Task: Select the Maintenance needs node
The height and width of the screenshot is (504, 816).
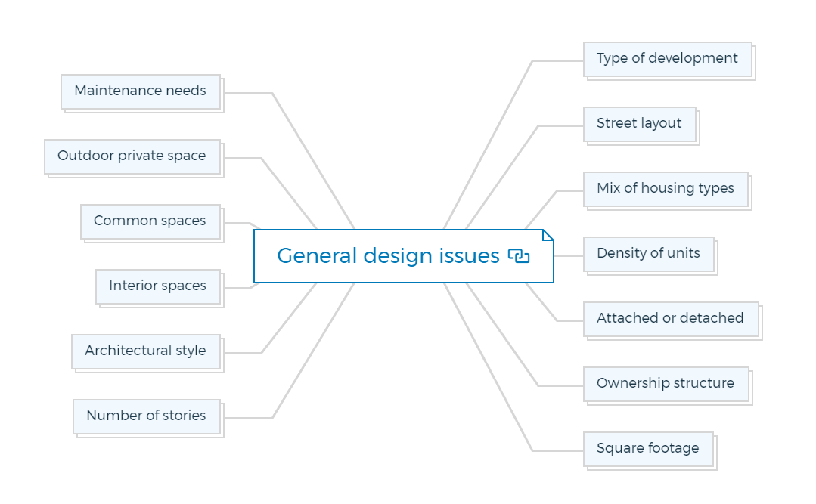Action: [x=141, y=91]
